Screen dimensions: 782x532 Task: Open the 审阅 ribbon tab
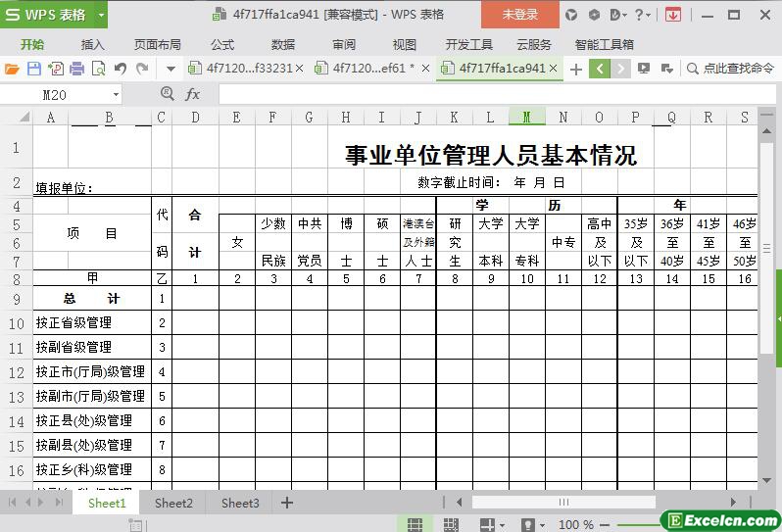pyautogui.click(x=344, y=45)
